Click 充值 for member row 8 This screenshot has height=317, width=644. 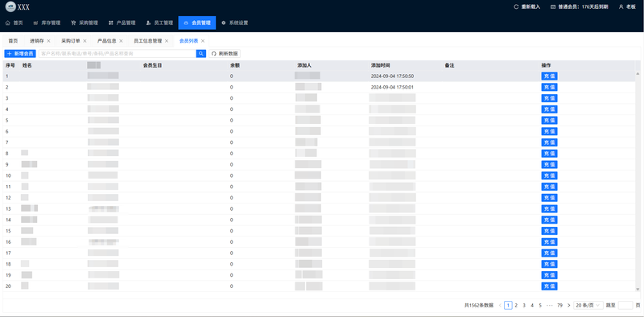[549, 154]
